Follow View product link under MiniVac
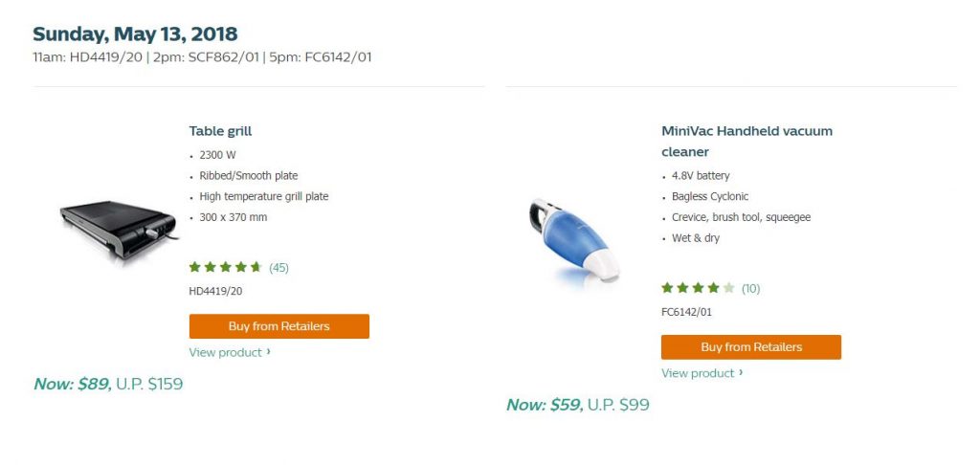The height and width of the screenshot is (465, 980). (698, 373)
